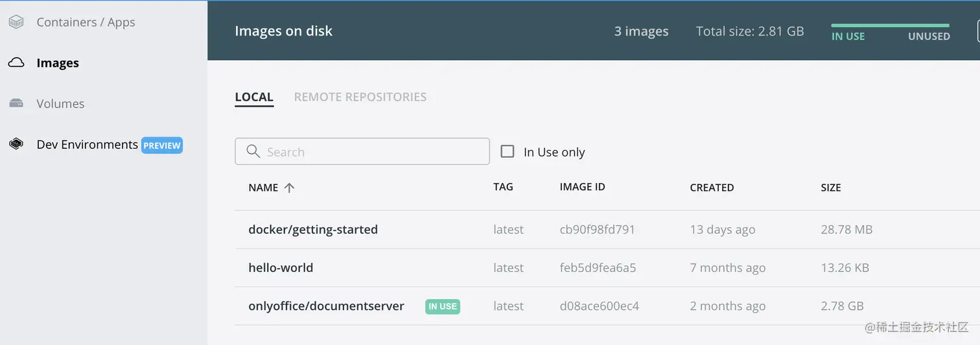This screenshot has height=345, width=980.
Task: Click the In Use / Unused disk usage bar
Action: click(891, 26)
